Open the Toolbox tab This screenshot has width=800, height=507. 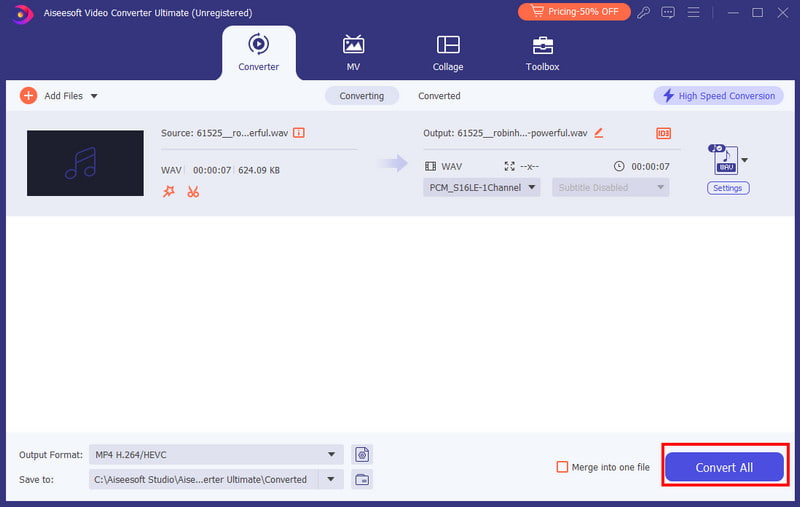coord(542,53)
